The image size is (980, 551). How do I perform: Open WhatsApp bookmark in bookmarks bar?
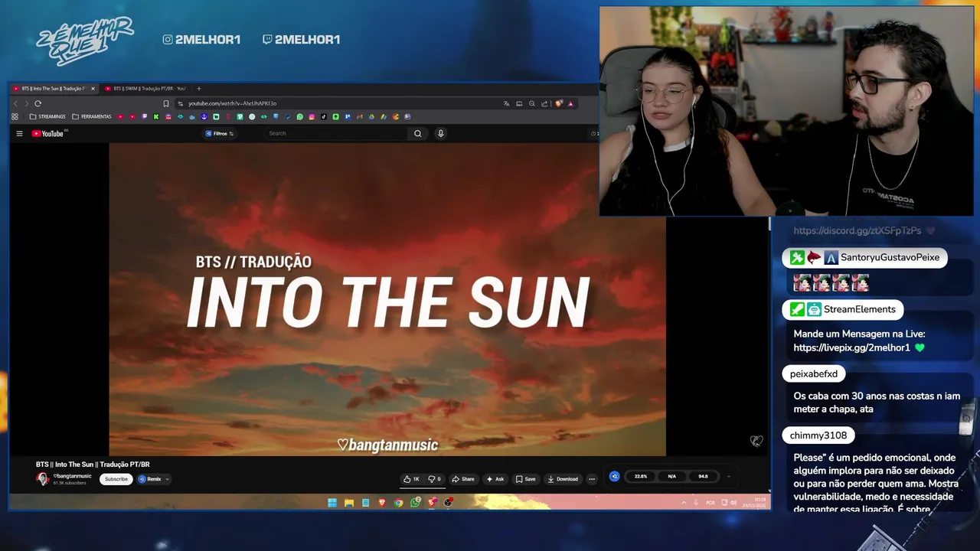point(299,116)
